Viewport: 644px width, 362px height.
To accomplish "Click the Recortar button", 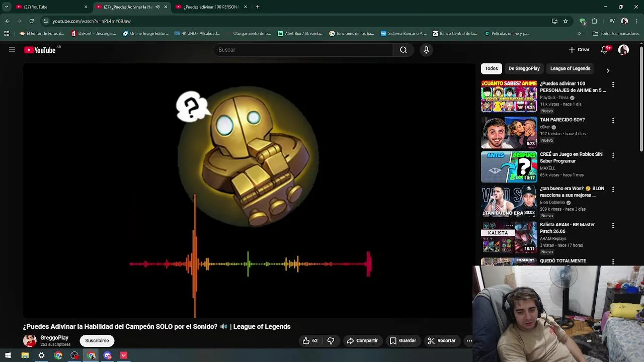I will pyautogui.click(x=442, y=340).
